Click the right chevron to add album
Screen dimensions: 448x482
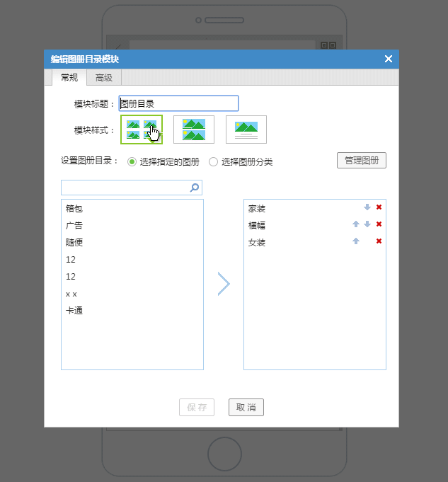tap(224, 284)
